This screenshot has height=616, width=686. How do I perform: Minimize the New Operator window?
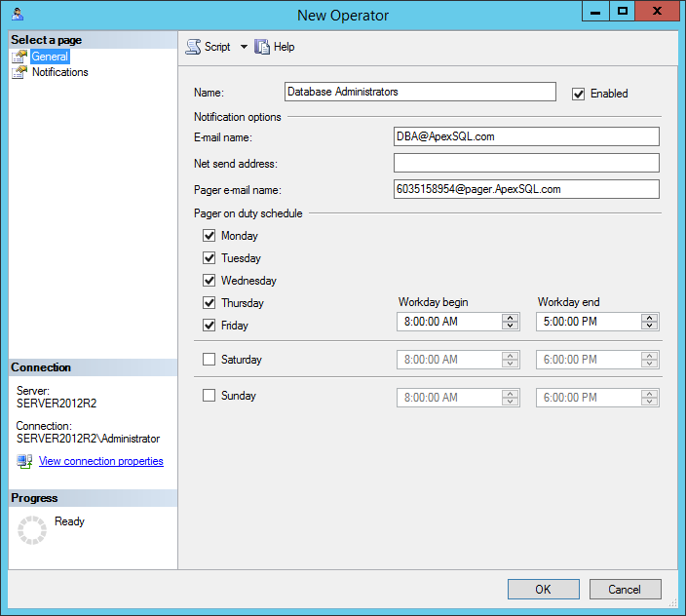pos(595,12)
